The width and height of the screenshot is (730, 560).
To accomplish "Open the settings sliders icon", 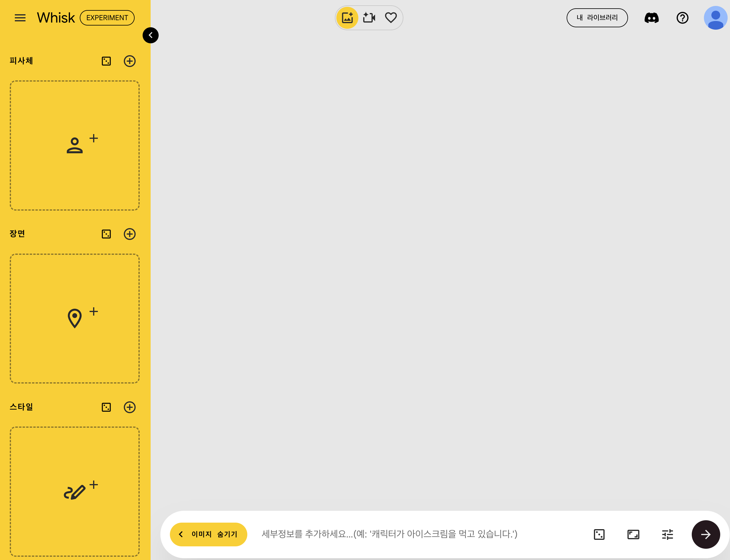I will pos(667,534).
